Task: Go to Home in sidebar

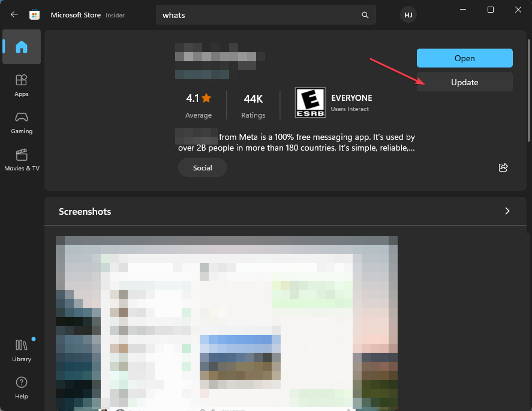Action: (x=22, y=47)
